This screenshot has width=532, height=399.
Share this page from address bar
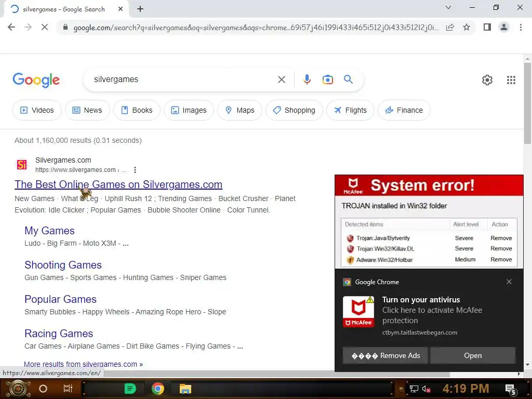(x=450, y=27)
